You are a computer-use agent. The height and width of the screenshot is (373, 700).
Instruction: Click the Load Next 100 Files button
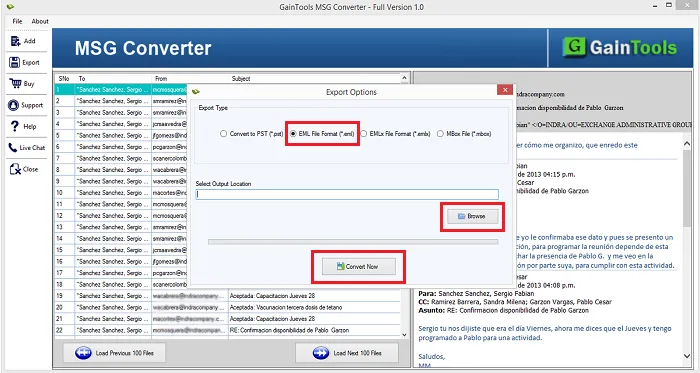pos(347,353)
